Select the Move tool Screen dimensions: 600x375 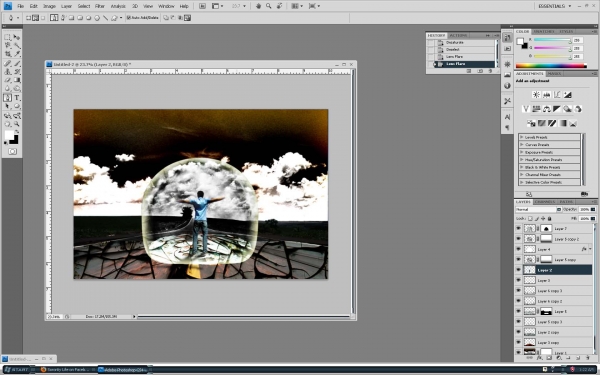point(17,37)
